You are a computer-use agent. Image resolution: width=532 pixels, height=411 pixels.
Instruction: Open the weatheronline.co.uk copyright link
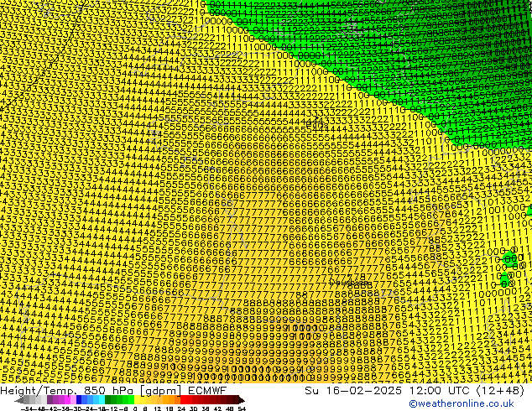point(462,403)
